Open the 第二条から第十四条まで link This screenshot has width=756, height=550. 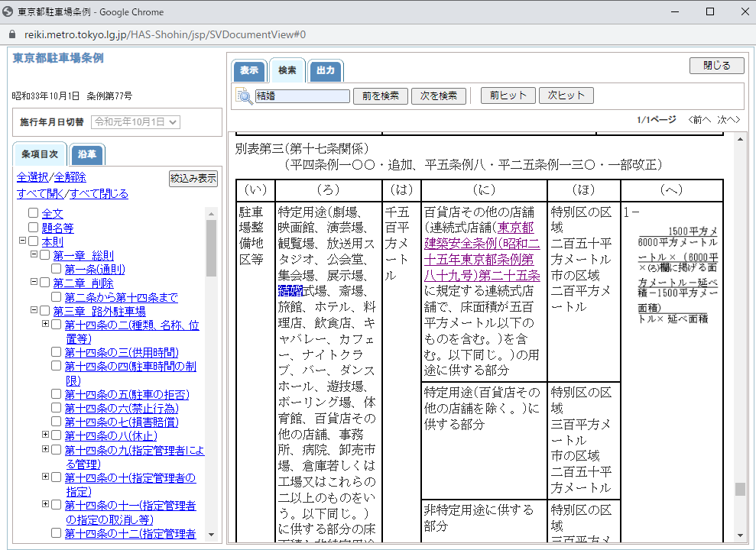(122, 298)
